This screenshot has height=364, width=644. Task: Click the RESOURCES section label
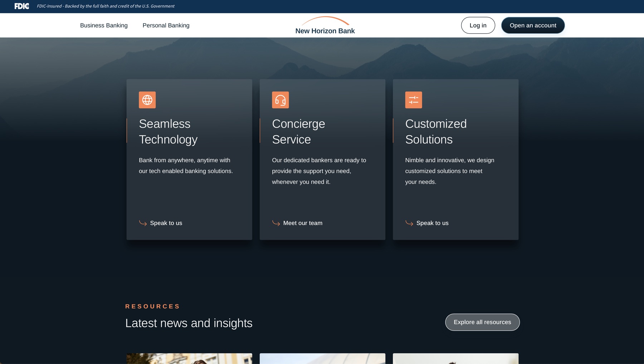tap(153, 306)
